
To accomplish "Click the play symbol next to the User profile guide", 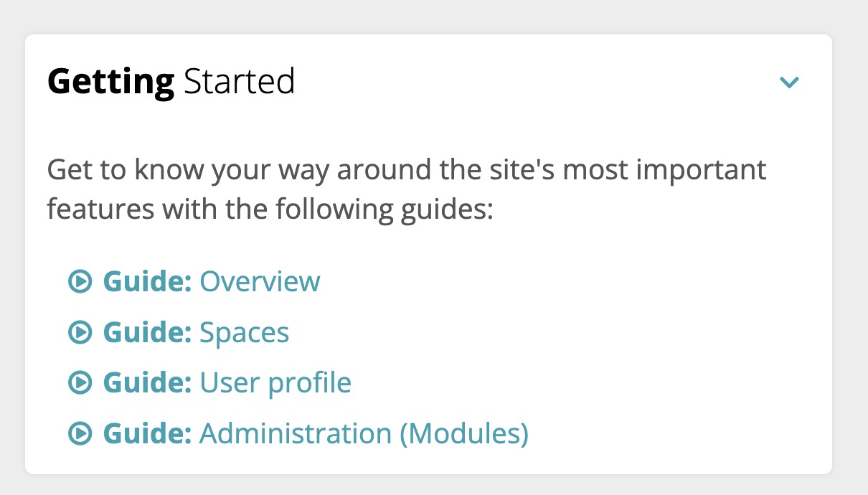I will click(81, 382).
